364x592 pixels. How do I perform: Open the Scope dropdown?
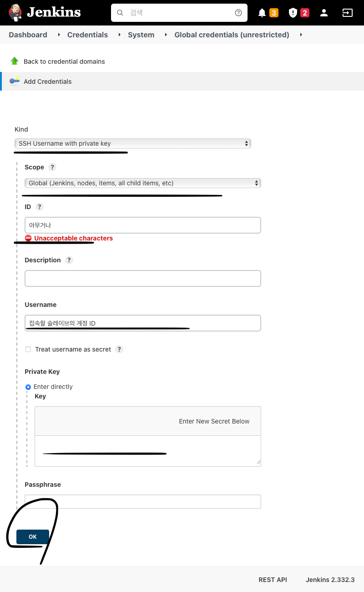[x=142, y=183]
